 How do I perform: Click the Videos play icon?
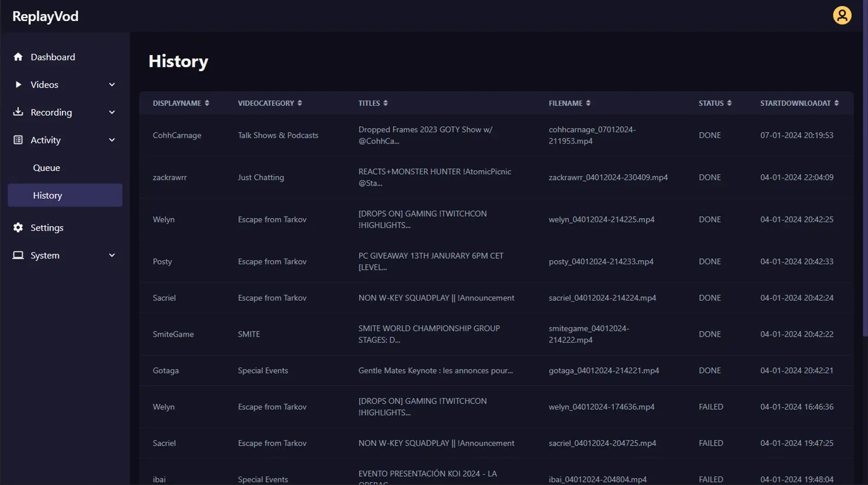[18, 84]
